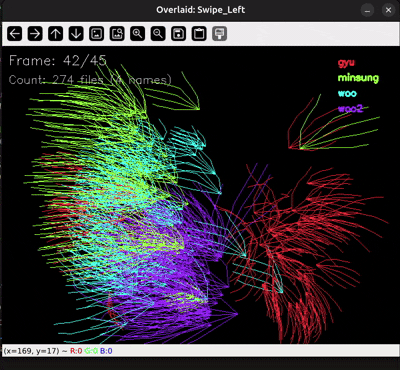Screen dimensions: 400x370
Task: Pan the image left with arrow icon
Action: (15, 34)
